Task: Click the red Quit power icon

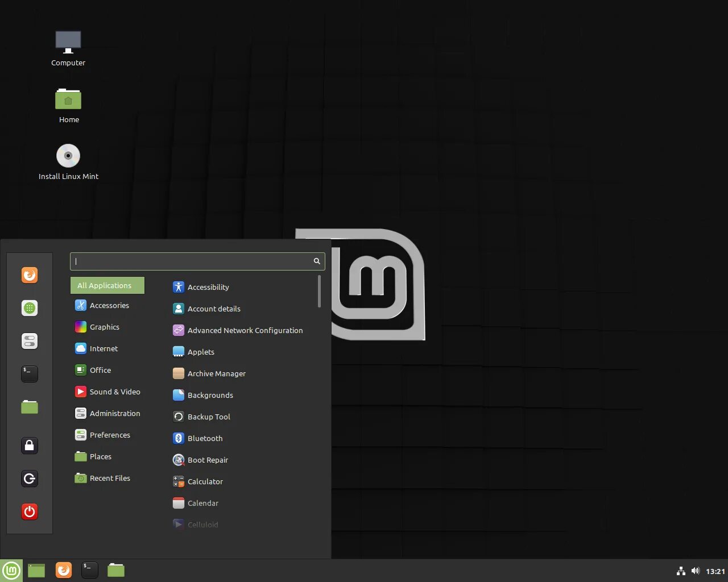Action: click(30, 512)
